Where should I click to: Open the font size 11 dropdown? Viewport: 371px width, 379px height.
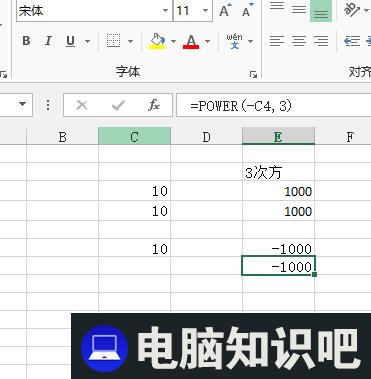click(x=206, y=11)
